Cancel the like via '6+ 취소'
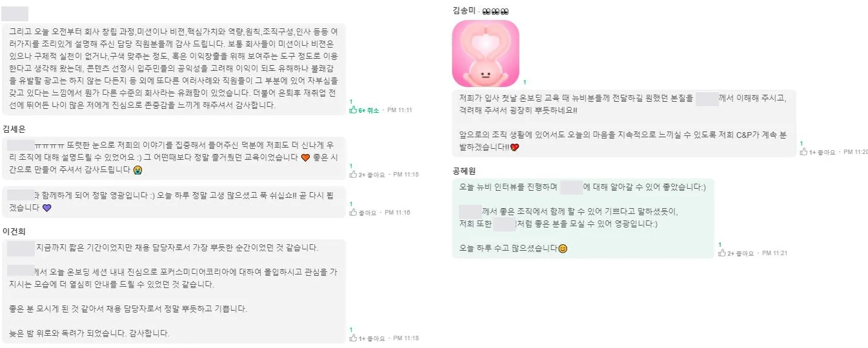The width and height of the screenshot is (868, 348). click(x=369, y=110)
